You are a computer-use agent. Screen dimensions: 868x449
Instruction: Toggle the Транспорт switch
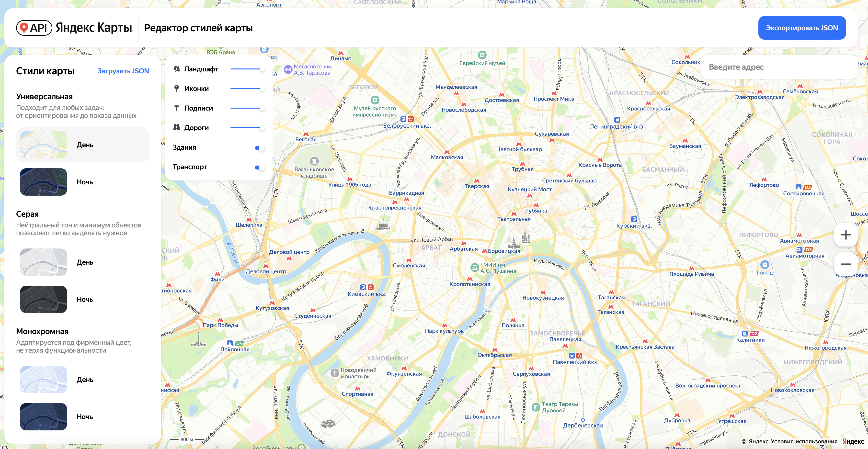point(259,167)
